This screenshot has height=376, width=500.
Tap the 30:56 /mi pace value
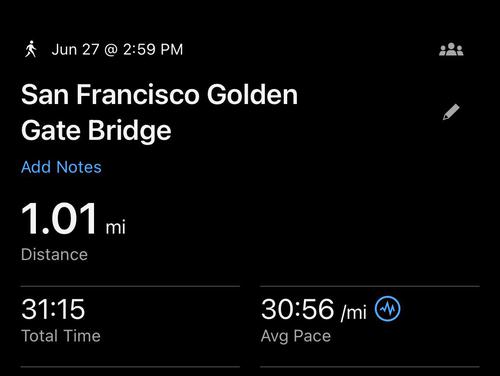tap(314, 310)
